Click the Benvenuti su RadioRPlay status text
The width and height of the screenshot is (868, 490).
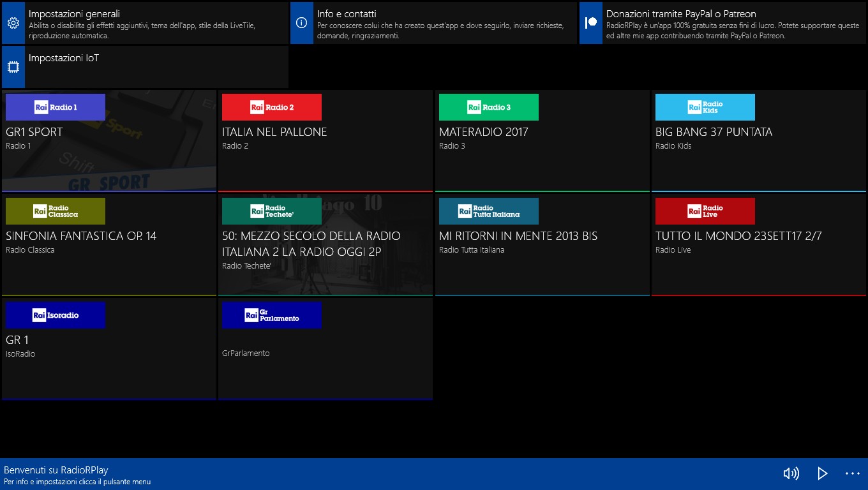click(x=56, y=470)
